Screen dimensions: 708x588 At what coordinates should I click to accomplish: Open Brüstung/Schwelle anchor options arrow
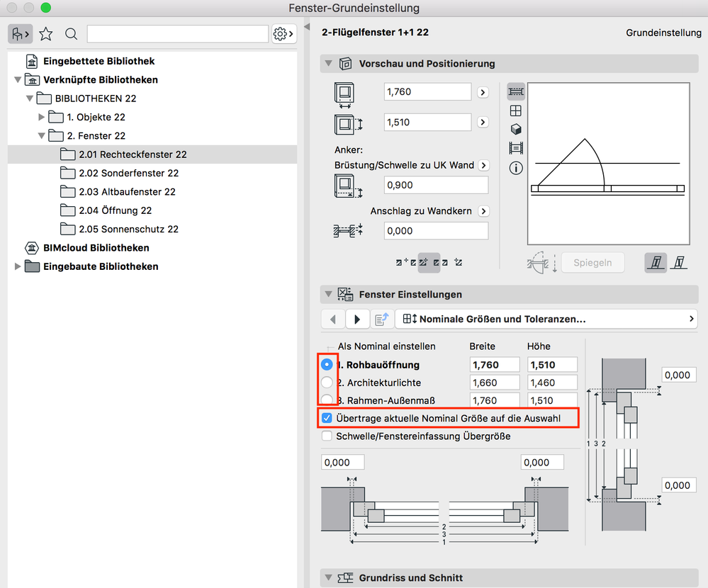(x=483, y=165)
